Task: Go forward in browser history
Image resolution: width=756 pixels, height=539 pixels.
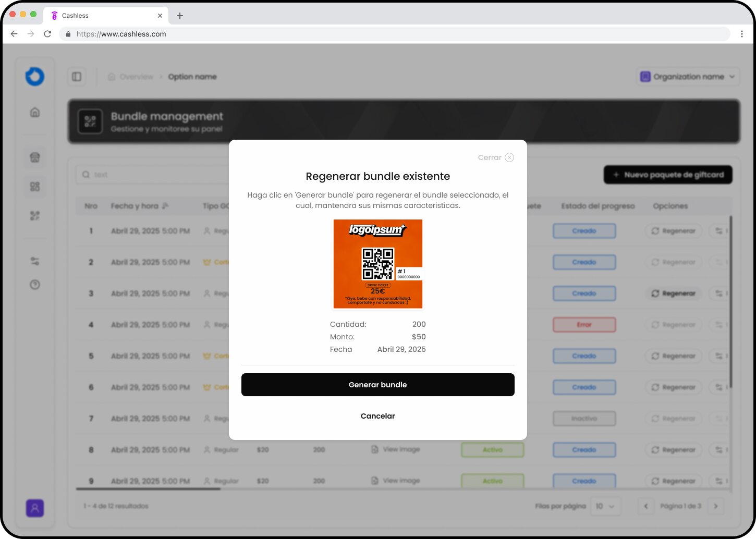Action: tap(31, 34)
